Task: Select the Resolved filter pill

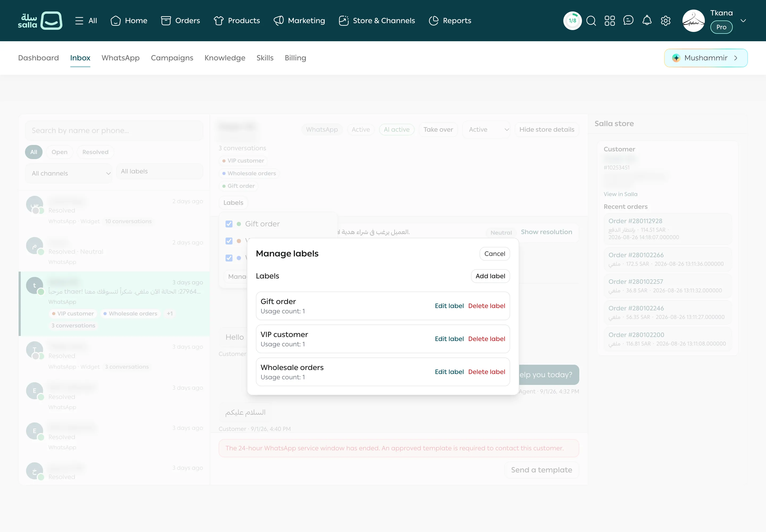Action: click(x=95, y=152)
